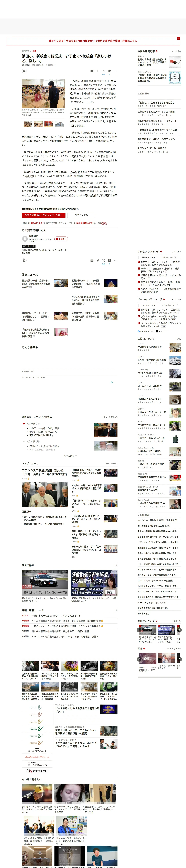Screen dimensions: 186x868
Task: Select first small photo under main image
Action: [x=28, y=124]
